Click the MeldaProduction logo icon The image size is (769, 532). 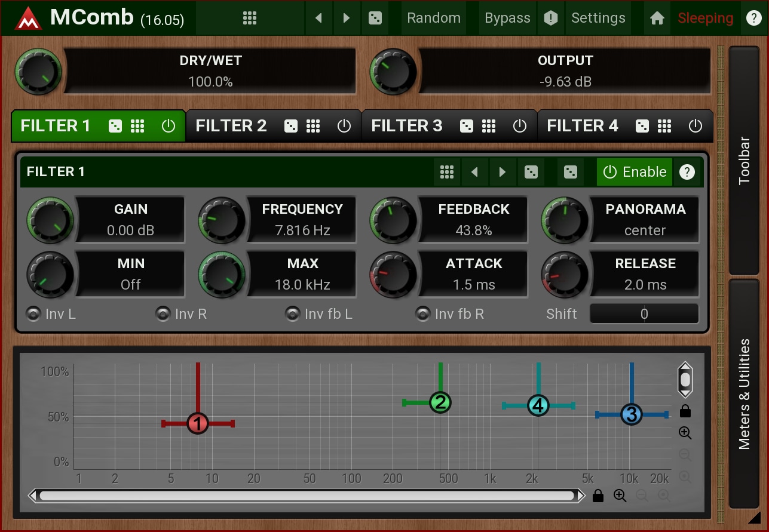pyautogui.click(x=28, y=18)
